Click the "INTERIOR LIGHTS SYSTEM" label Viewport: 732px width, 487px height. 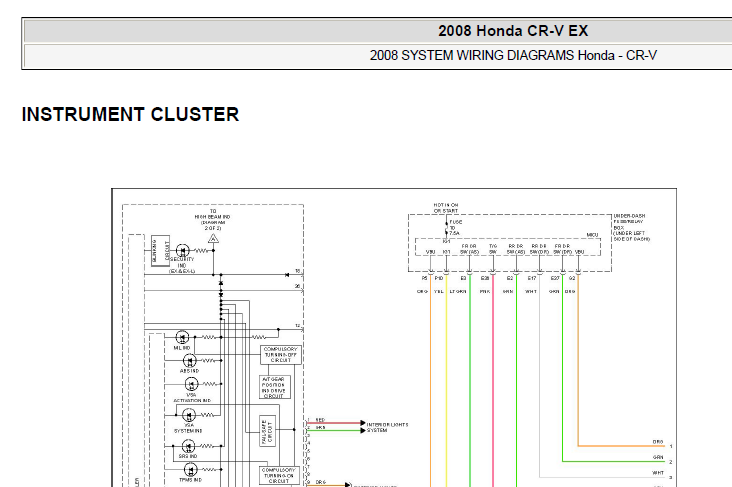(387, 427)
